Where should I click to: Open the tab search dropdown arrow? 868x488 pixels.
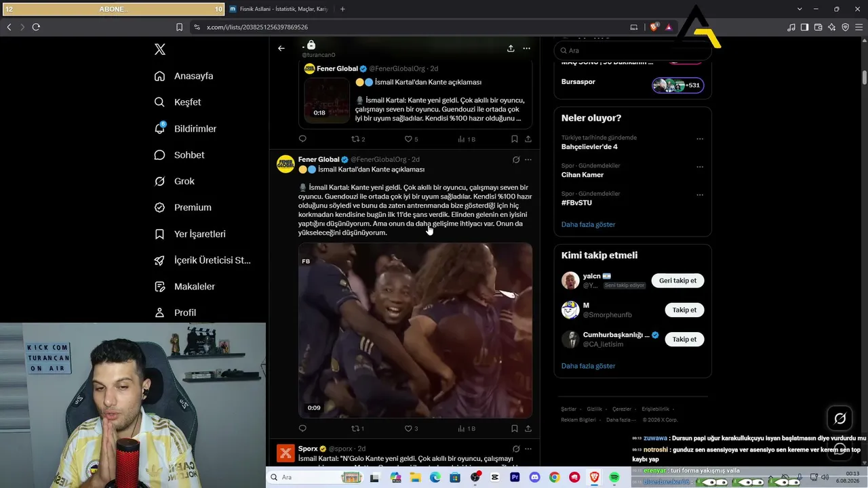(x=800, y=9)
